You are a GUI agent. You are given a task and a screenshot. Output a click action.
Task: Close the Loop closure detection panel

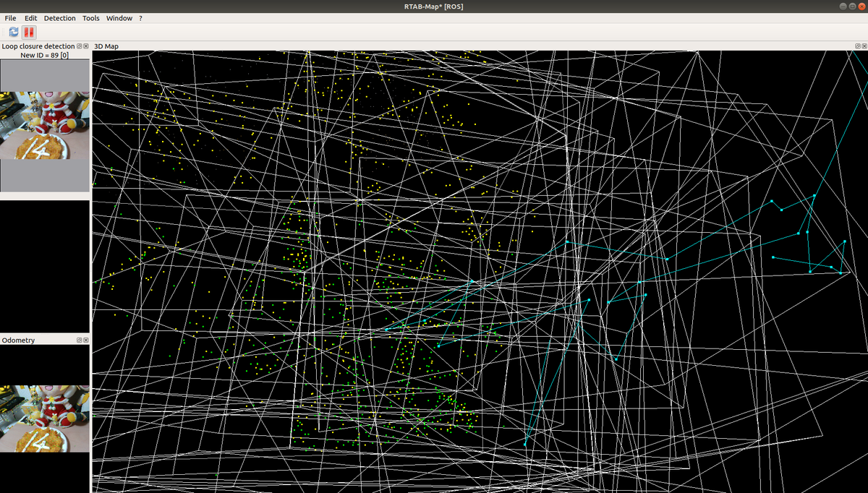[86, 46]
